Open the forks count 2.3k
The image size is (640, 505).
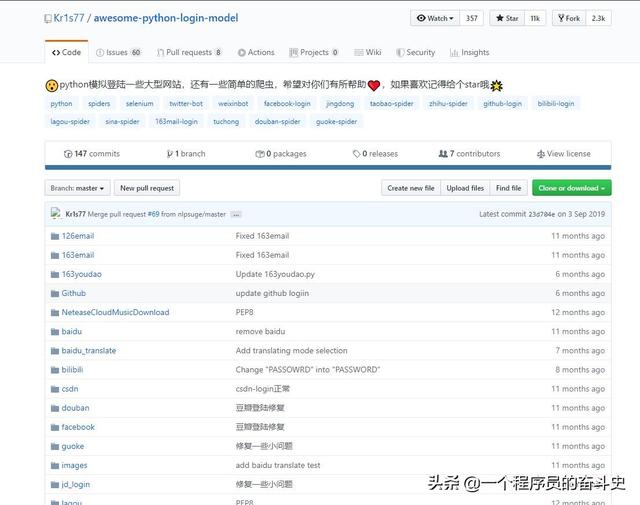point(598,18)
